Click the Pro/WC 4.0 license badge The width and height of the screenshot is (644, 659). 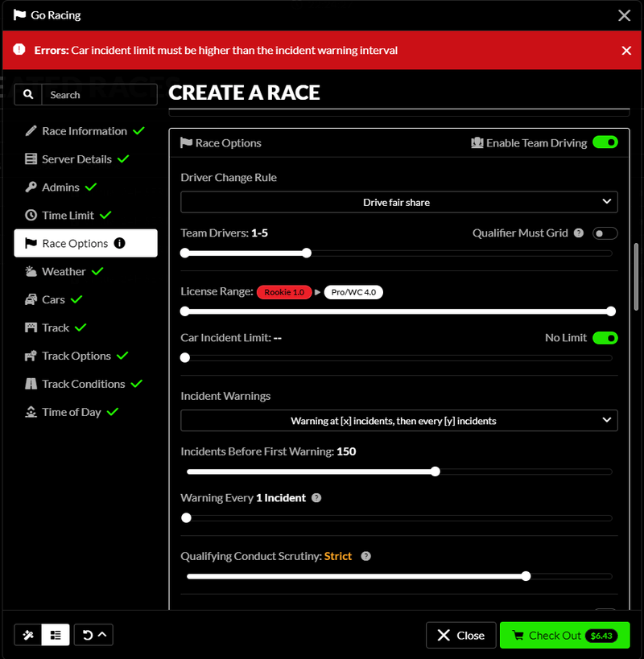coord(353,292)
